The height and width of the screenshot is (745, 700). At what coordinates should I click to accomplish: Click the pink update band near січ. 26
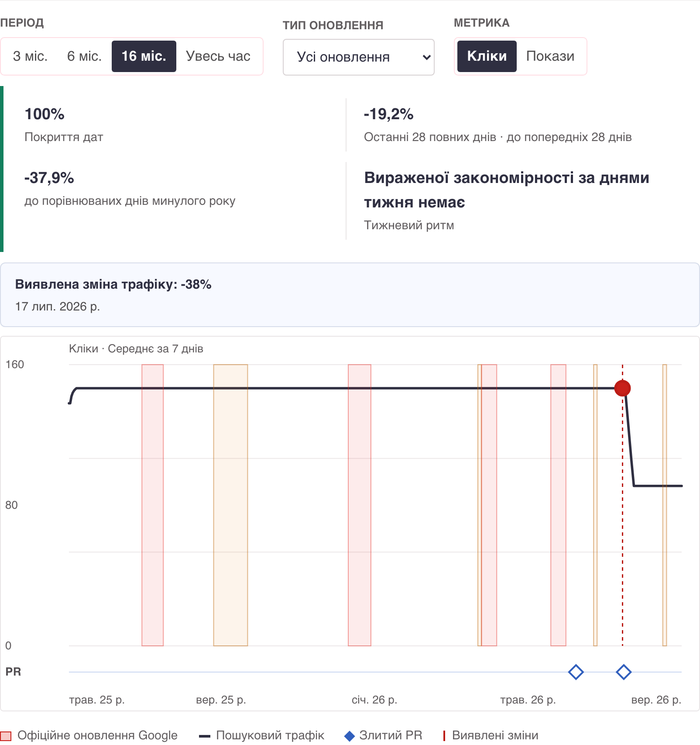360,505
